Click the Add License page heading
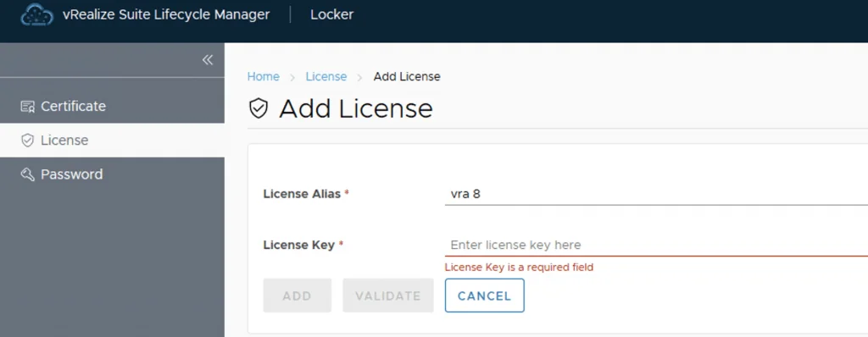Viewport: 868px width, 337px height. tap(356, 108)
